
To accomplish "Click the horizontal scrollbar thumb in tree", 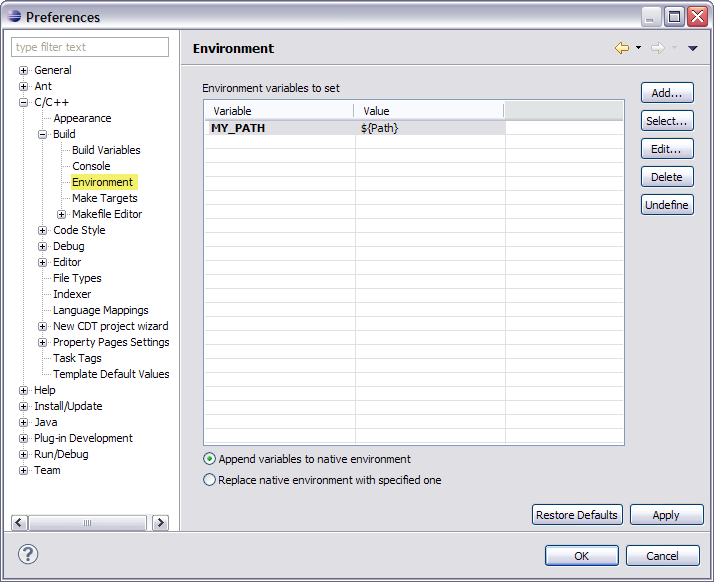I will pyautogui.click(x=87, y=523).
